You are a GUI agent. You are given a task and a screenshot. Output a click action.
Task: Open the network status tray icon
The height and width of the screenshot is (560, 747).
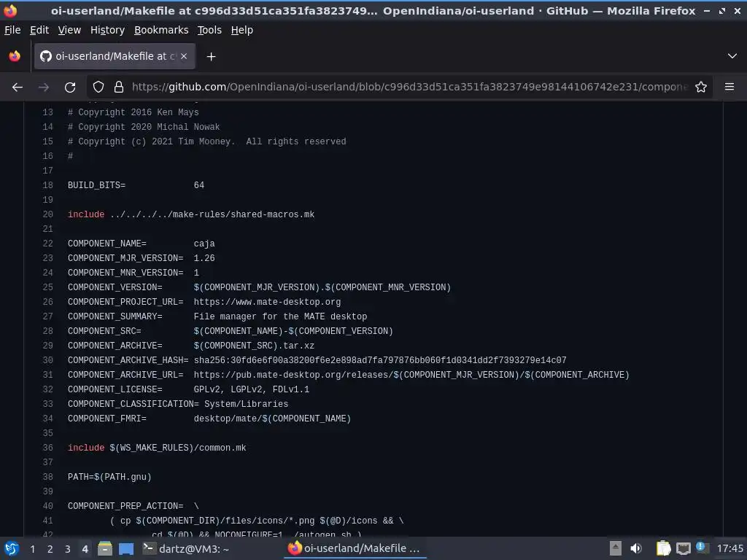click(684, 548)
